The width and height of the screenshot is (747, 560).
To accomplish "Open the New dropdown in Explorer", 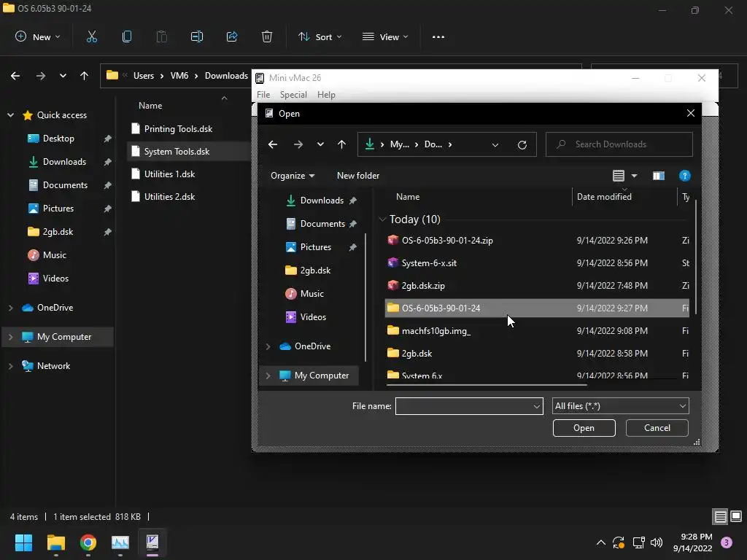I will (x=38, y=36).
